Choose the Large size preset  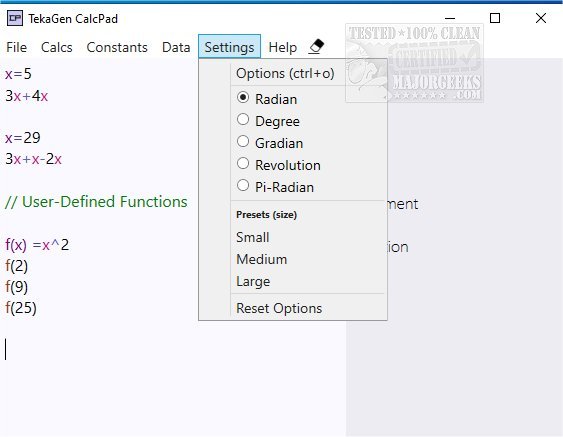pos(253,282)
